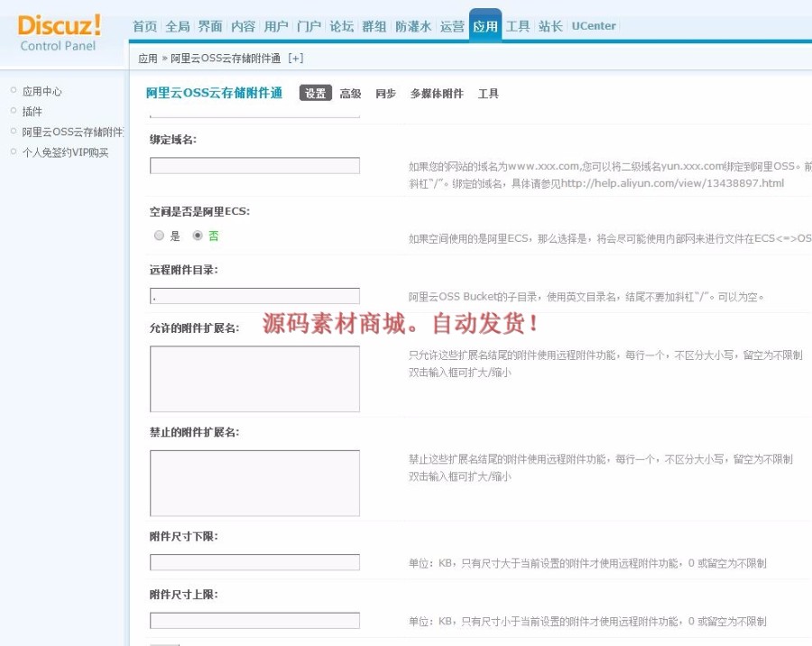Viewport: 812px width, 646px height.
Task: Open the 论坛 top menu
Action: (x=342, y=26)
